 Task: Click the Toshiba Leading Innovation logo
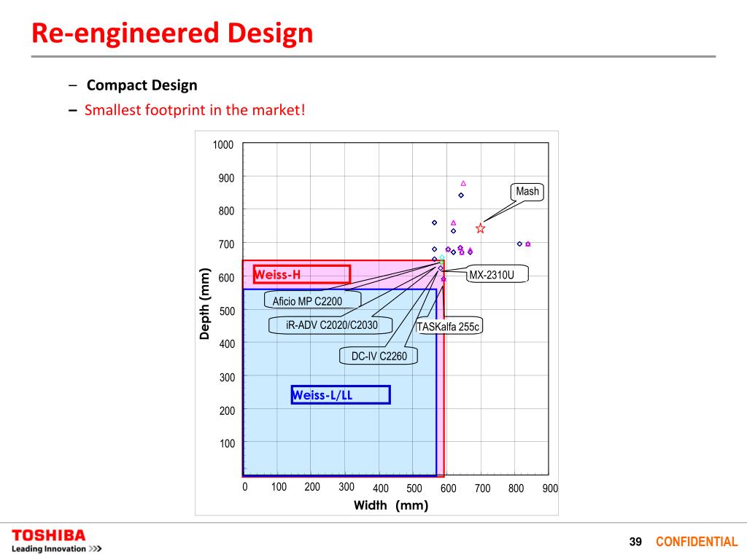point(56,541)
